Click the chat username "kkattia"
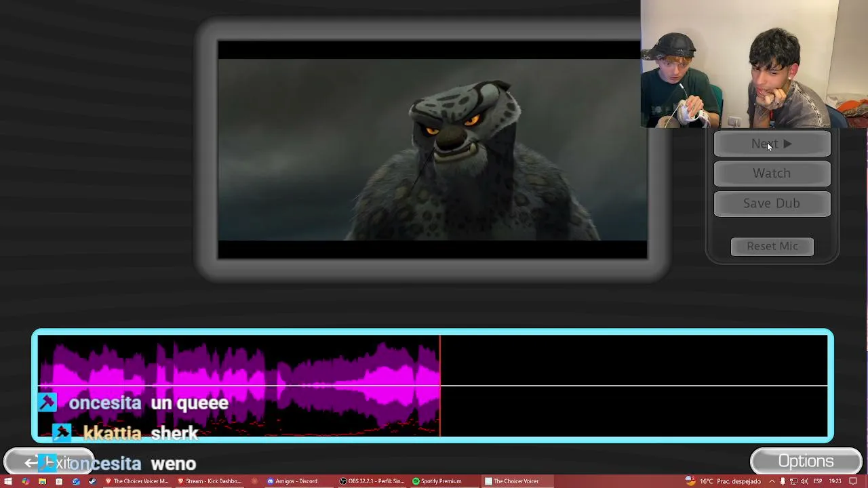The height and width of the screenshot is (488, 868). point(112,433)
